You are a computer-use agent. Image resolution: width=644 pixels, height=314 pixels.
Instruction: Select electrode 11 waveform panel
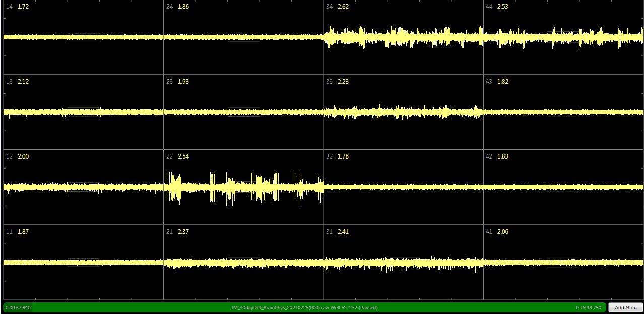pos(83,262)
